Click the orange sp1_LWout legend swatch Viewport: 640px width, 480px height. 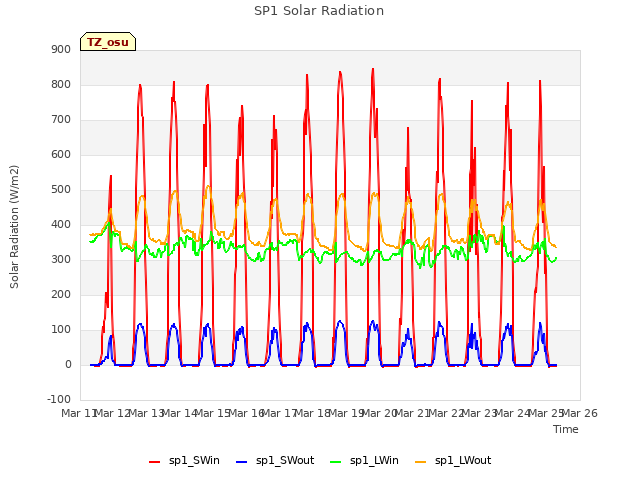[x=420, y=462]
